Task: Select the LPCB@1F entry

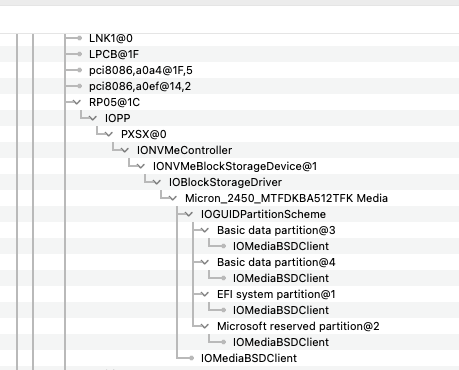Action: pos(114,54)
